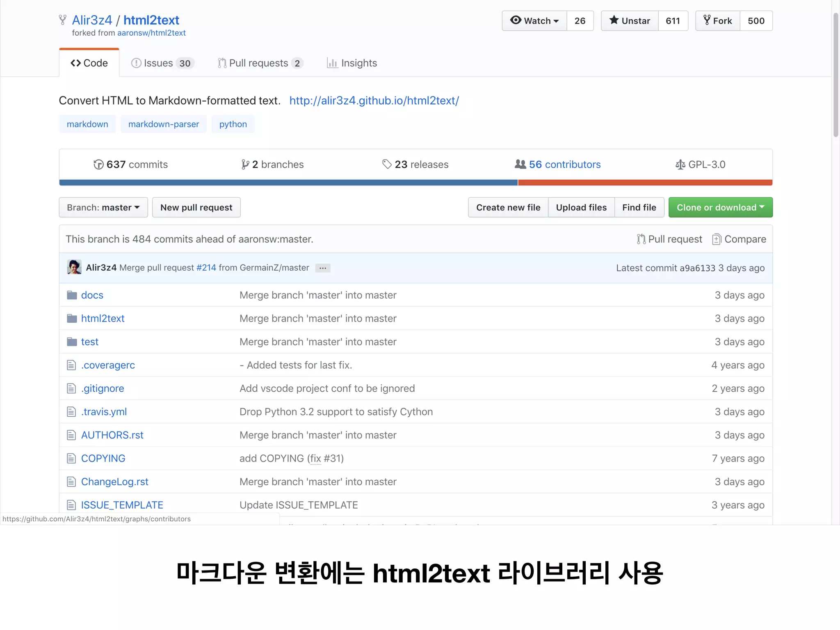840x630 pixels.
Task: Open the ChangeLog.rst file
Action: pos(115,482)
